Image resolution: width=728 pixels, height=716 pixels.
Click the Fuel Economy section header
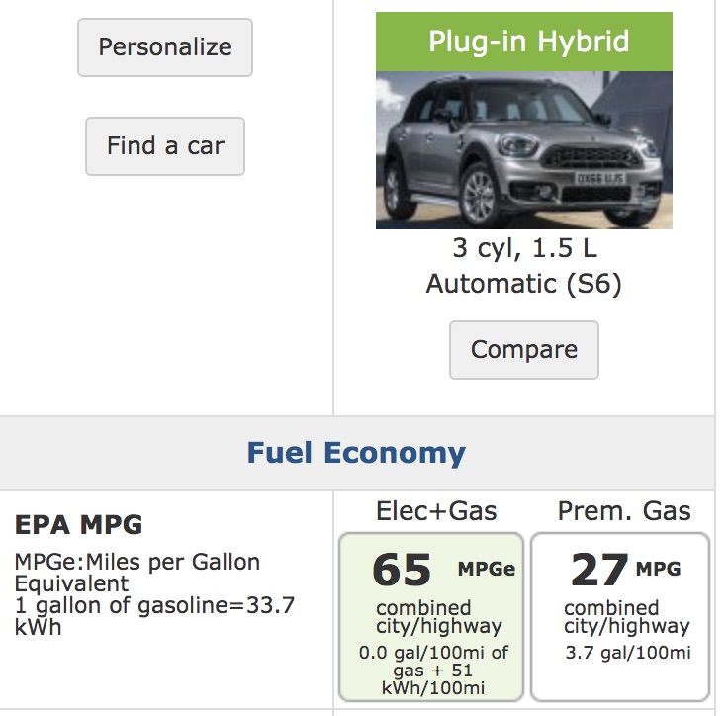(x=356, y=453)
